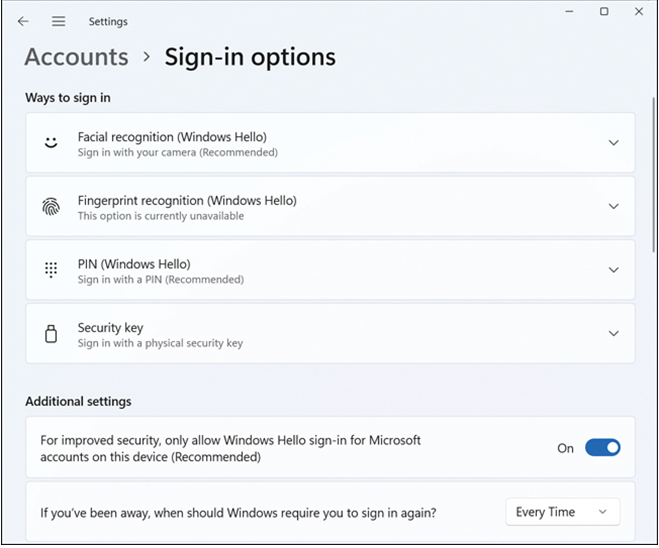Open the Every Time dropdown

pyautogui.click(x=562, y=512)
